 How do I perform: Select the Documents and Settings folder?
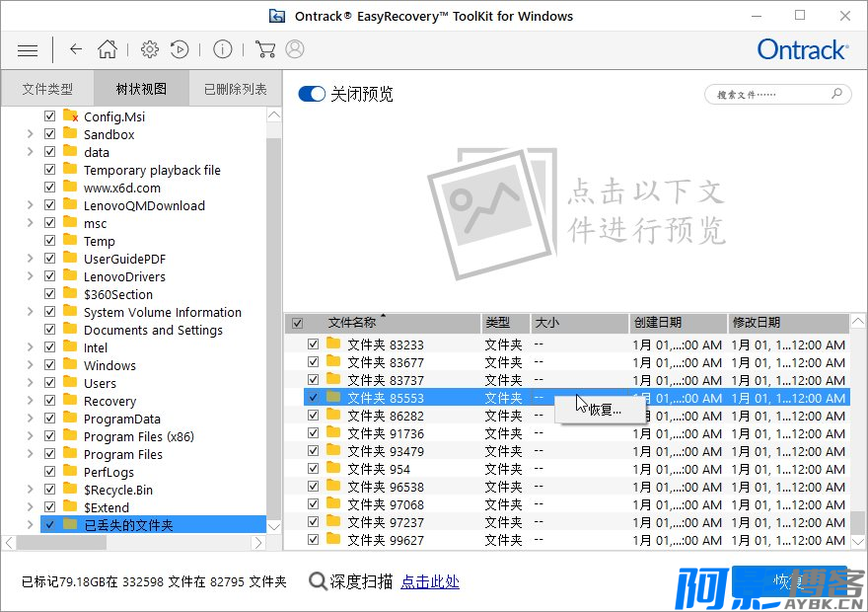coord(153,330)
